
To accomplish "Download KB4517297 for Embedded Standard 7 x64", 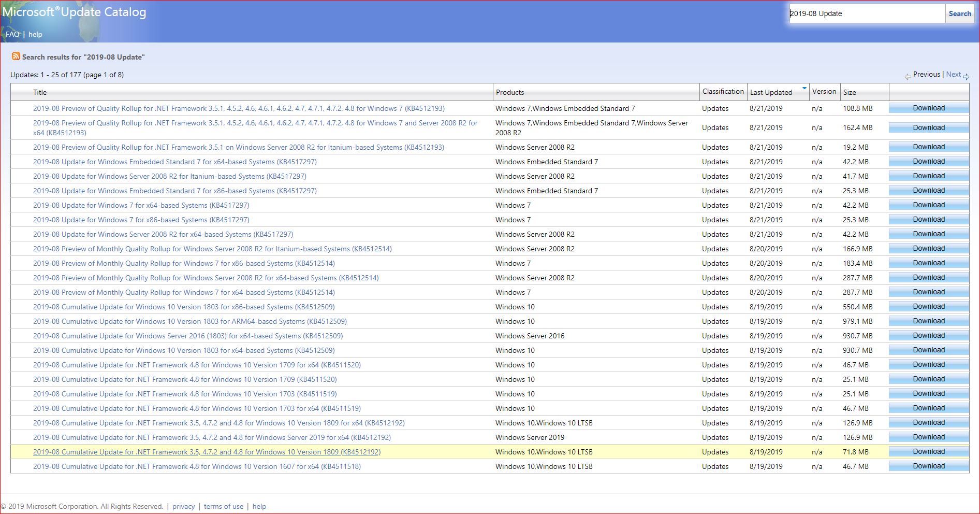I will click(x=929, y=161).
